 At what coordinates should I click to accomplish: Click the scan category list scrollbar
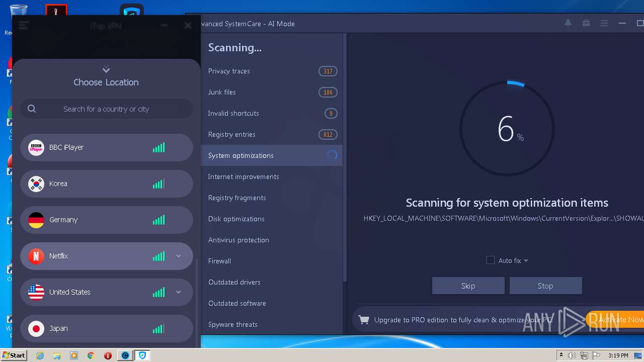345,157
